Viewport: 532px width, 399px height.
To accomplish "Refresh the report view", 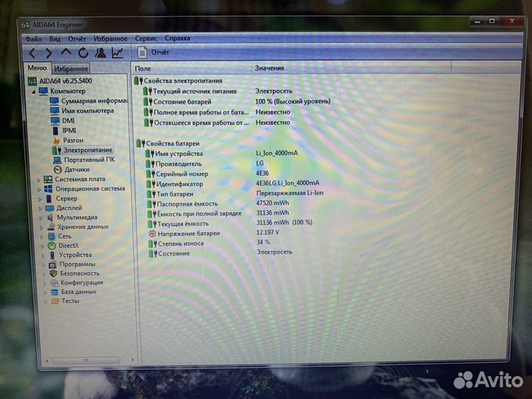I will tap(83, 53).
